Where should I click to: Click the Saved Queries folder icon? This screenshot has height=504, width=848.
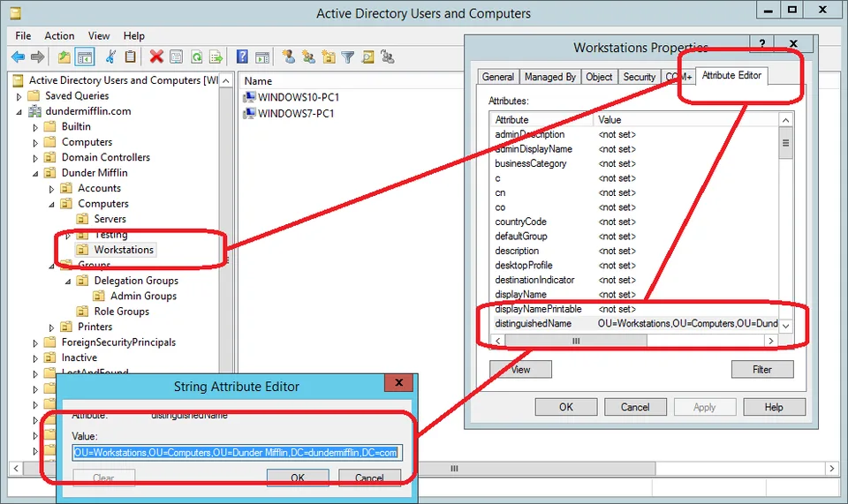point(34,95)
